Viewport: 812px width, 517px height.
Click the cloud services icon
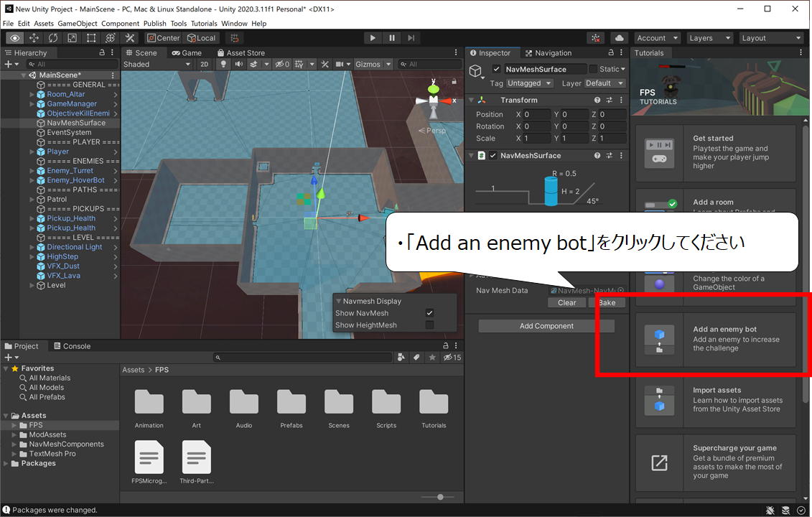[x=619, y=38]
